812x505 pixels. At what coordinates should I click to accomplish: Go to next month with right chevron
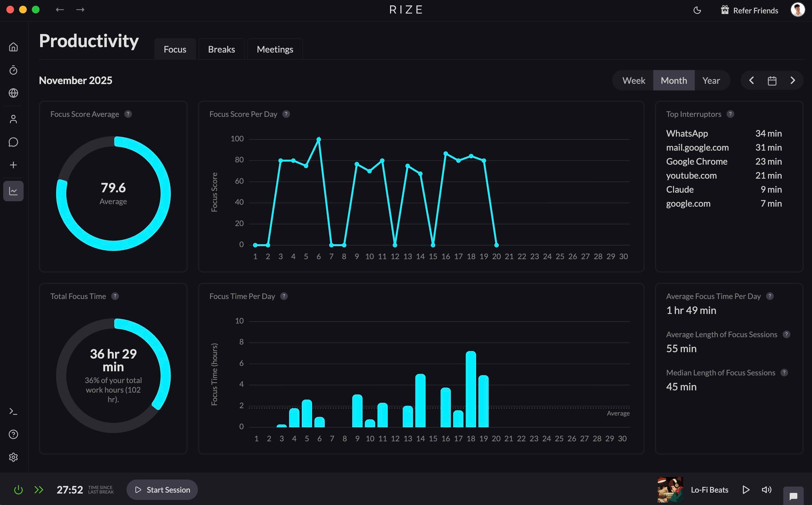point(793,80)
